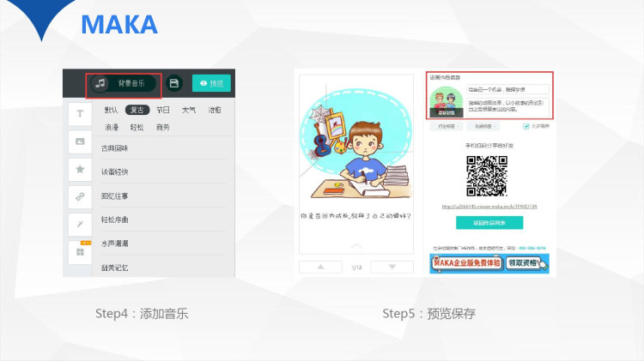644x361 pixels.
Task: Click the teal 预览 preview button
Action: point(211,83)
